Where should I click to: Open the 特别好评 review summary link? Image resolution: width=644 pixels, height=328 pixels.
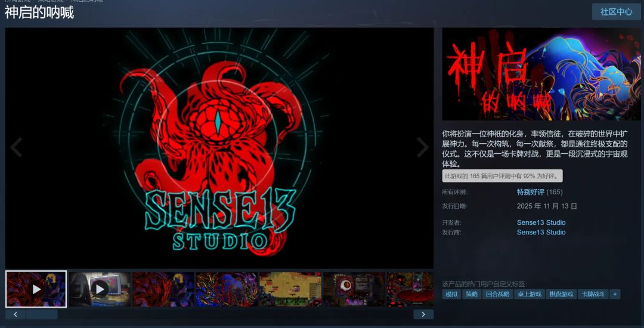click(530, 191)
